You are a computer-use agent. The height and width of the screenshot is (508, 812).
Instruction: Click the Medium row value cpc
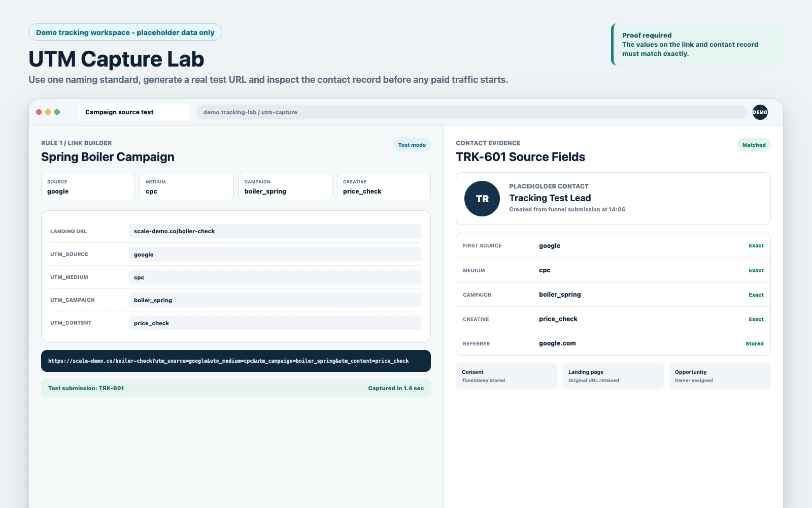pos(545,270)
